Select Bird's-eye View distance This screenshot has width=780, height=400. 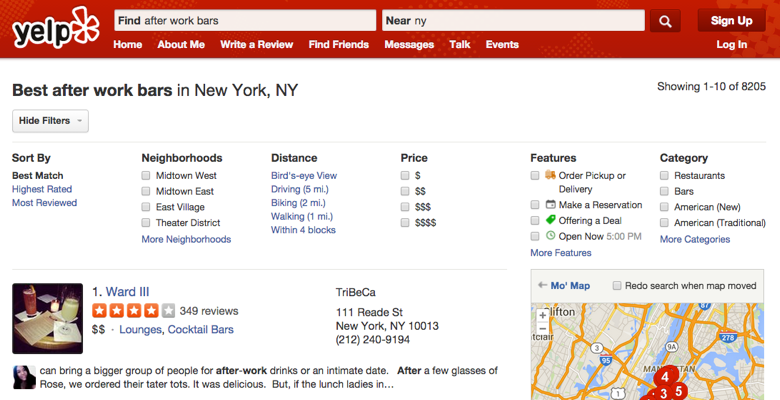click(304, 176)
